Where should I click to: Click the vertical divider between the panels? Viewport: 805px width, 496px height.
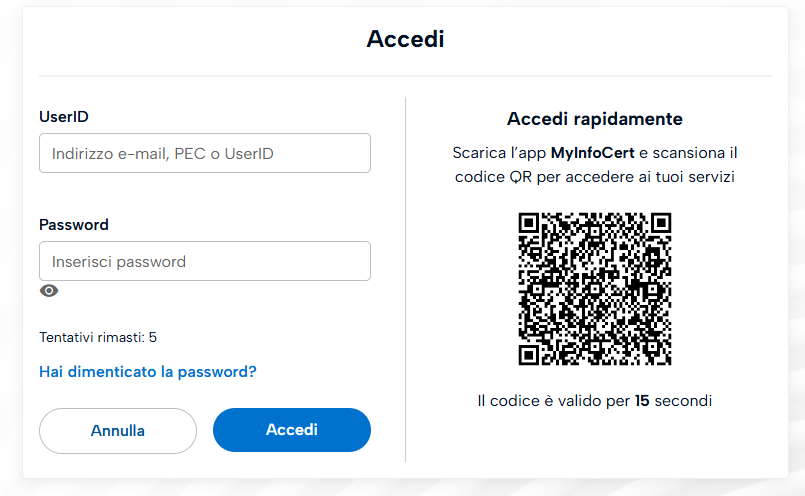click(405, 279)
